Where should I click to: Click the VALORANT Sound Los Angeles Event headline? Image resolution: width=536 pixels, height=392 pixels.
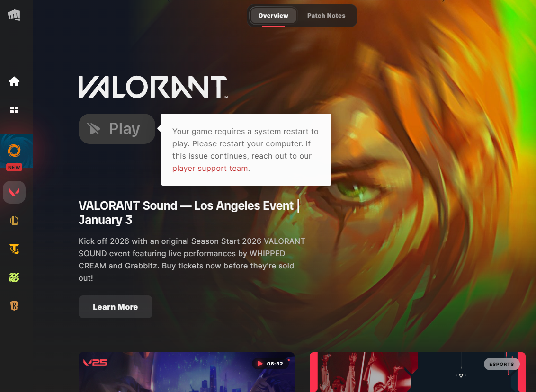(x=189, y=213)
